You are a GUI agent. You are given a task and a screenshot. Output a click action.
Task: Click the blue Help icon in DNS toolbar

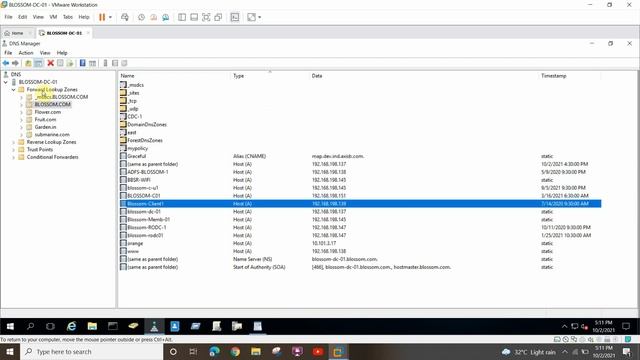82,63
